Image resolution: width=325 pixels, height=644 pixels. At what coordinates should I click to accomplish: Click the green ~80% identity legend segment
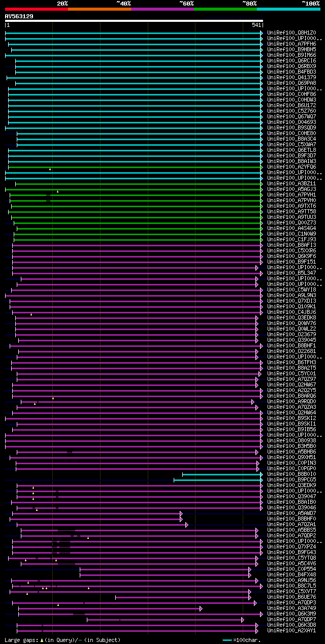click(225, 9)
